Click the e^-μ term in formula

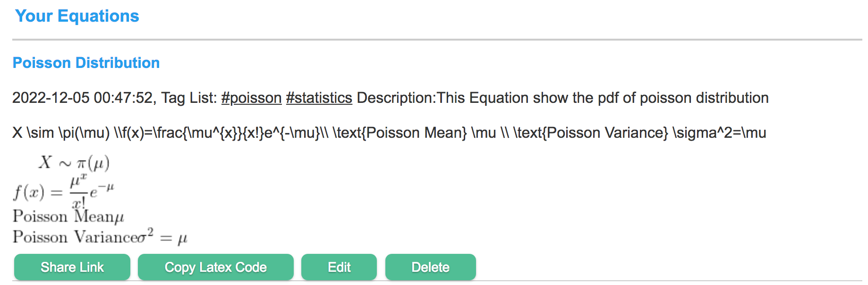[x=102, y=190]
